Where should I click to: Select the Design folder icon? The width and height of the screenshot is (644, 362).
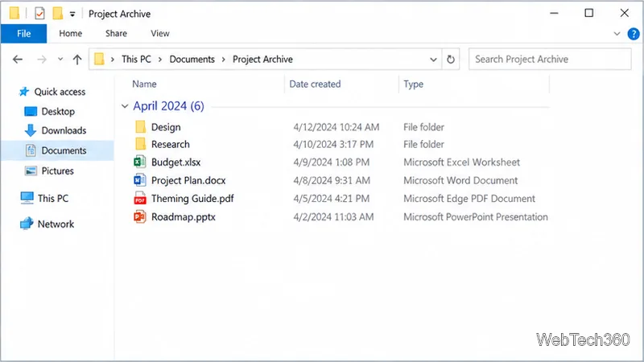coord(140,127)
